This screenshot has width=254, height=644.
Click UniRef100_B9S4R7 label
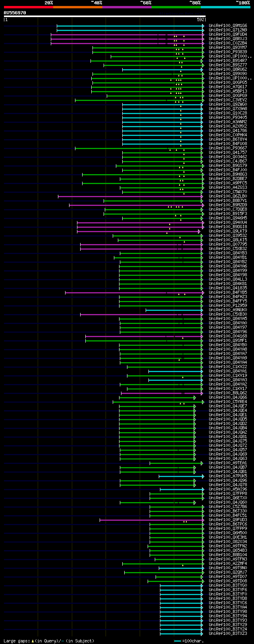point(228,61)
